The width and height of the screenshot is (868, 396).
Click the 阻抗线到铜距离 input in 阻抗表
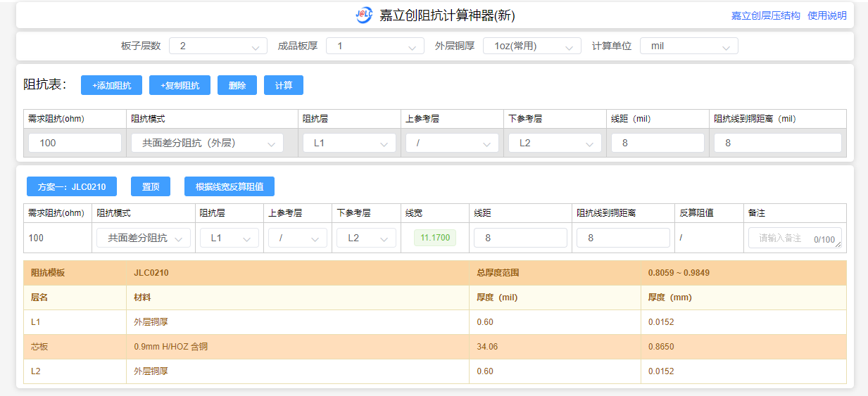[777, 143]
